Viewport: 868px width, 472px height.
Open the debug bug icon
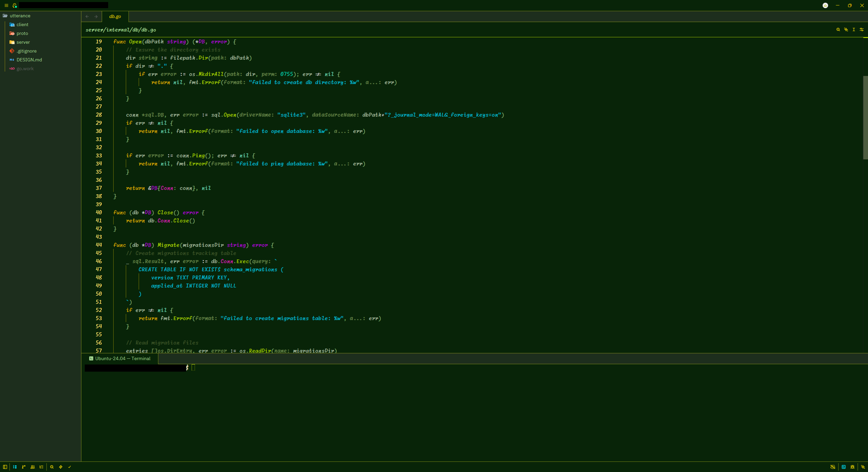tap(852, 467)
